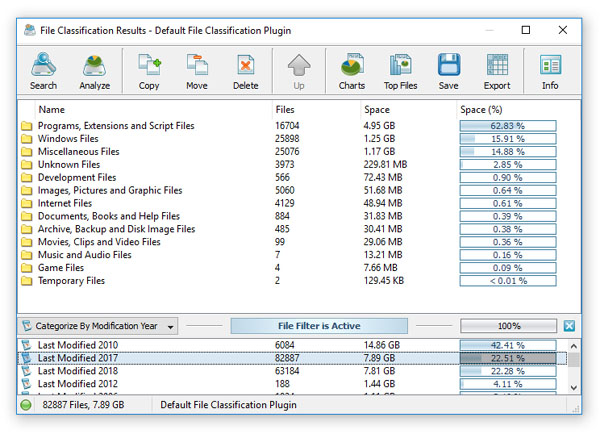Click the 4.11 % bar

click(508, 384)
